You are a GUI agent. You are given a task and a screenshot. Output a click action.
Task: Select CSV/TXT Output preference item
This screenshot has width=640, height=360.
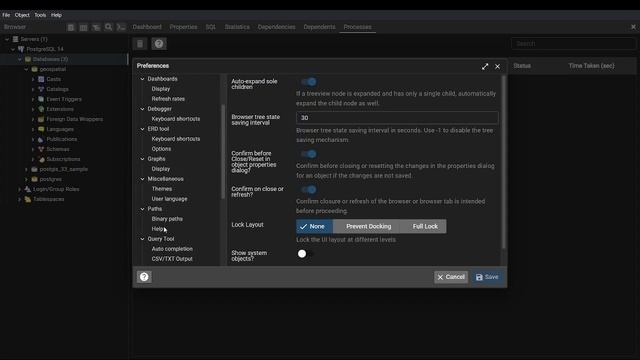pyautogui.click(x=172, y=259)
